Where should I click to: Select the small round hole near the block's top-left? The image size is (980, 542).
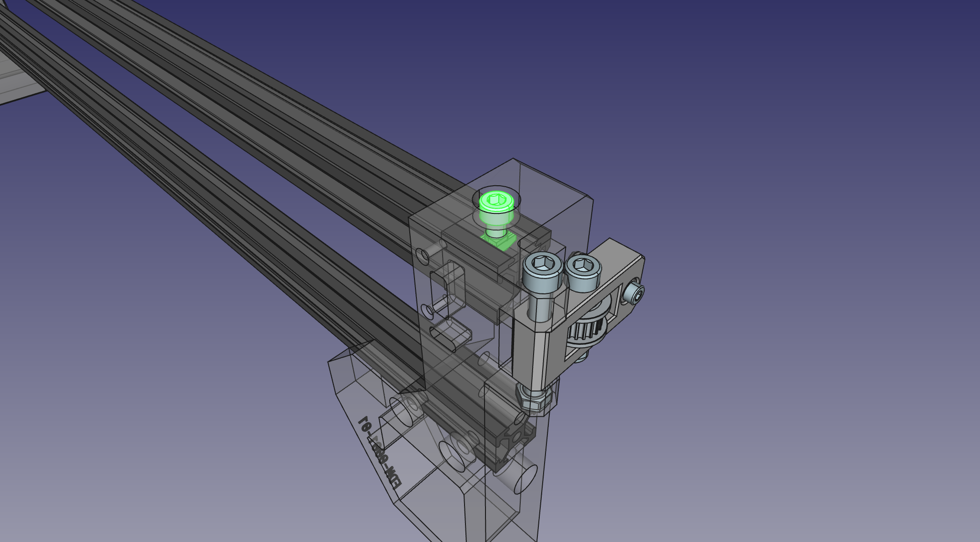(422, 257)
